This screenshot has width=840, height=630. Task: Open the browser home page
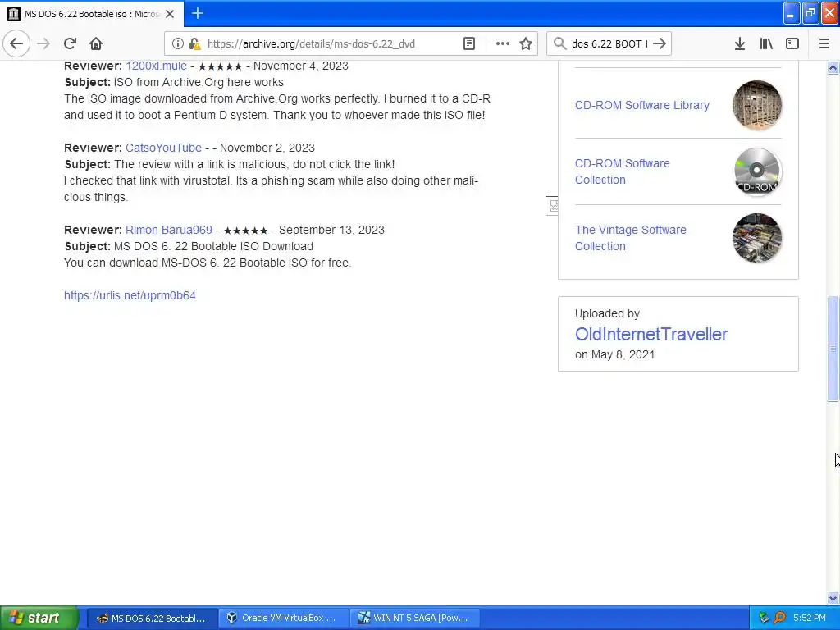96,43
